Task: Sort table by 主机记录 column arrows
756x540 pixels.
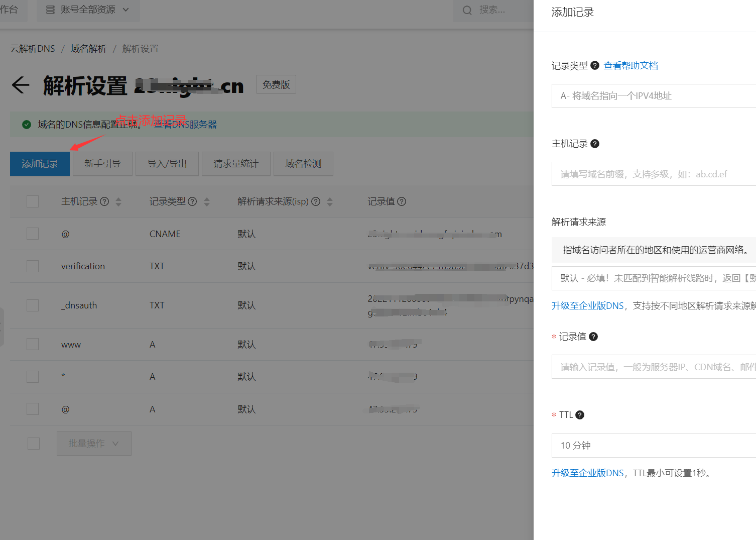Action: pyautogui.click(x=118, y=202)
